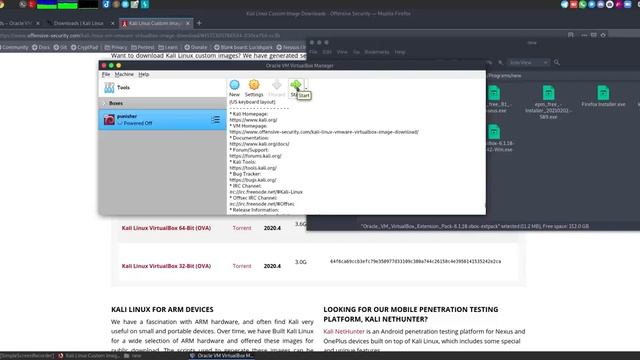Screen dimensions: 640x360
Task: Click the New button in VirtualBox toolbar
Action: [x=234, y=88]
